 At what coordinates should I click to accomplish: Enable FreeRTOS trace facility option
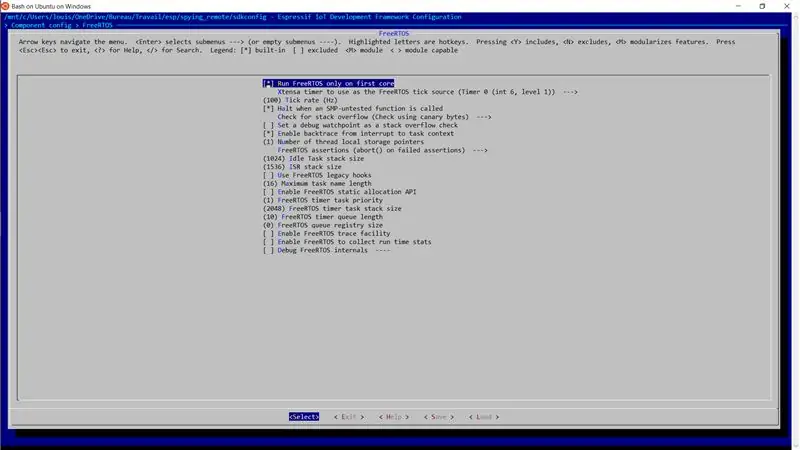pyautogui.click(x=327, y=233)
